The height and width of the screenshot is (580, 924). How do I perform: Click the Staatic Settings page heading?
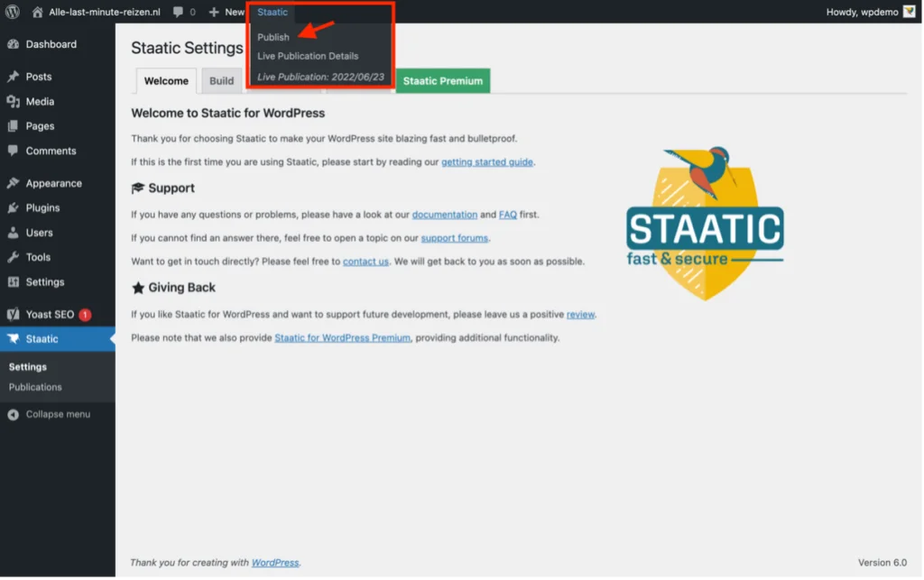tap(187, 48)
